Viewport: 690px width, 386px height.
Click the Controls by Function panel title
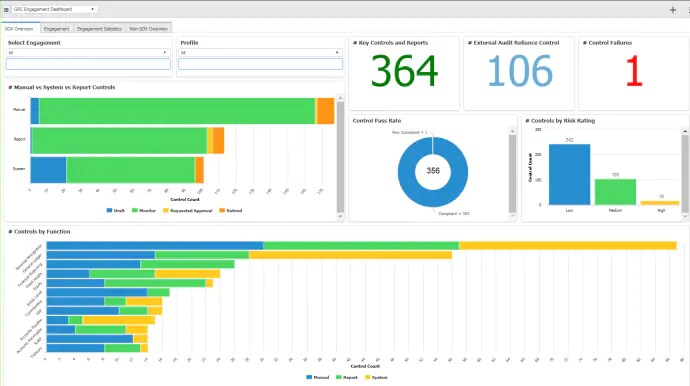[39, 232]
